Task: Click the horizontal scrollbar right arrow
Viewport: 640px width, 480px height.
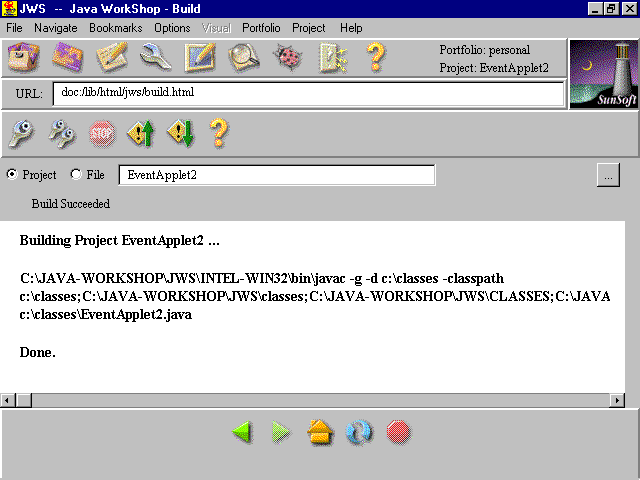Action: pos(617,400)
